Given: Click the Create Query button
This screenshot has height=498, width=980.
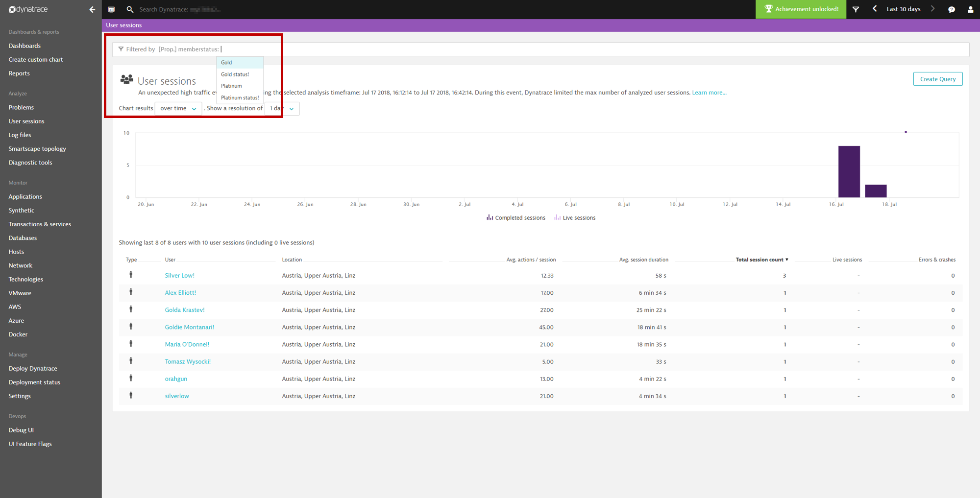Looking at the screenshot, I should 937,79.
